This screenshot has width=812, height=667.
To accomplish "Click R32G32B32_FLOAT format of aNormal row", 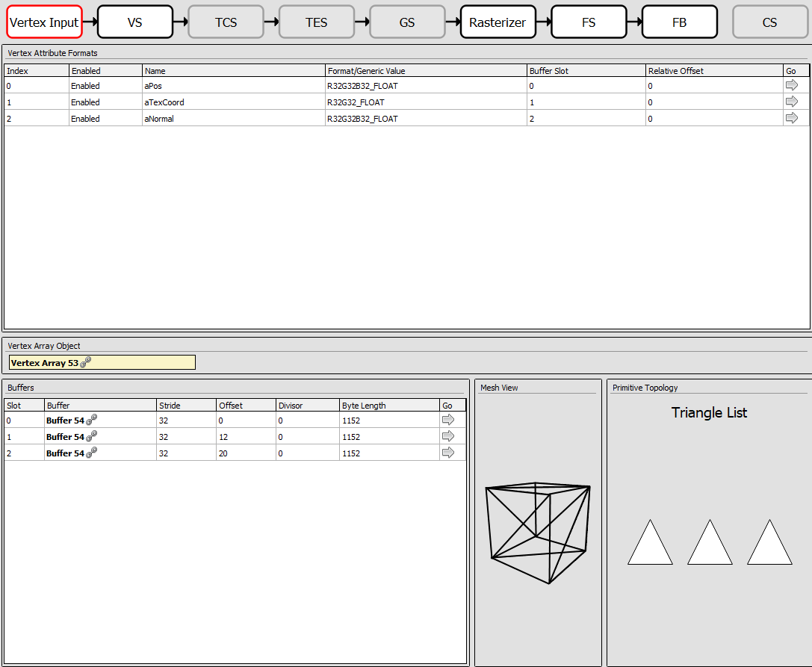I will click(x=426, y=119).
